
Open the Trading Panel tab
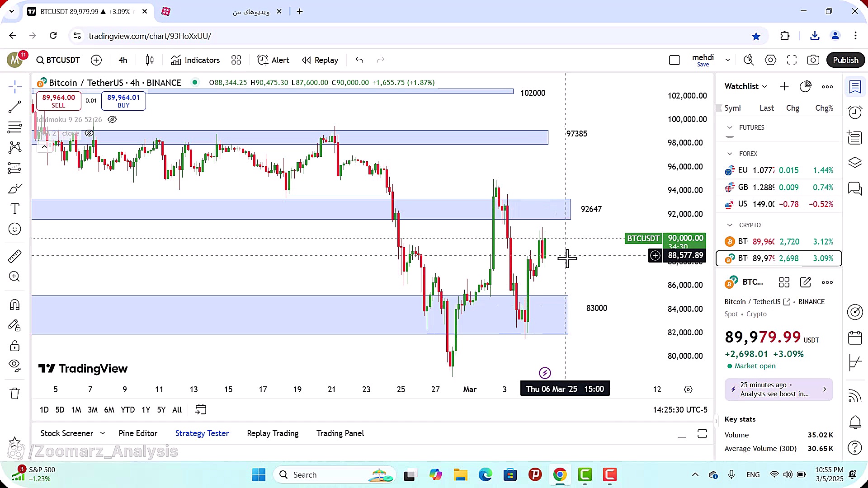340,433
